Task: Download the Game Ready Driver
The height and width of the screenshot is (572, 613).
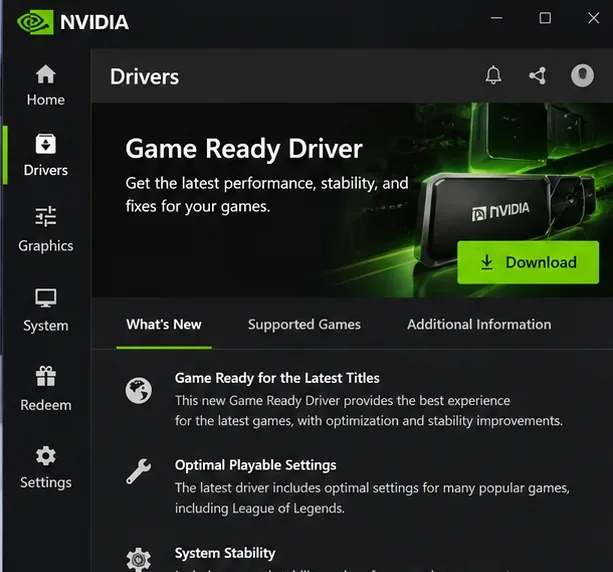Action: point(528,262)
